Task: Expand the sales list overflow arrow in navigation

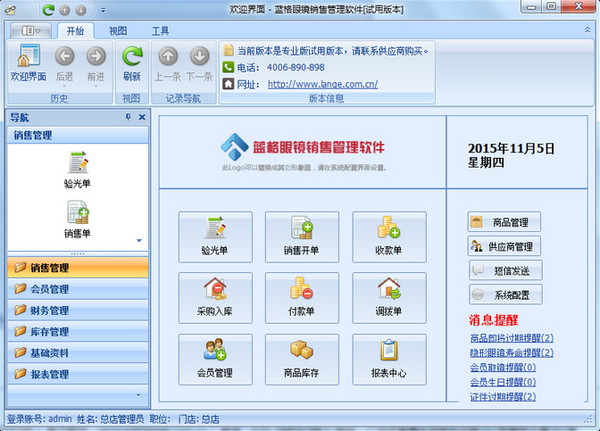Action: 139,240
